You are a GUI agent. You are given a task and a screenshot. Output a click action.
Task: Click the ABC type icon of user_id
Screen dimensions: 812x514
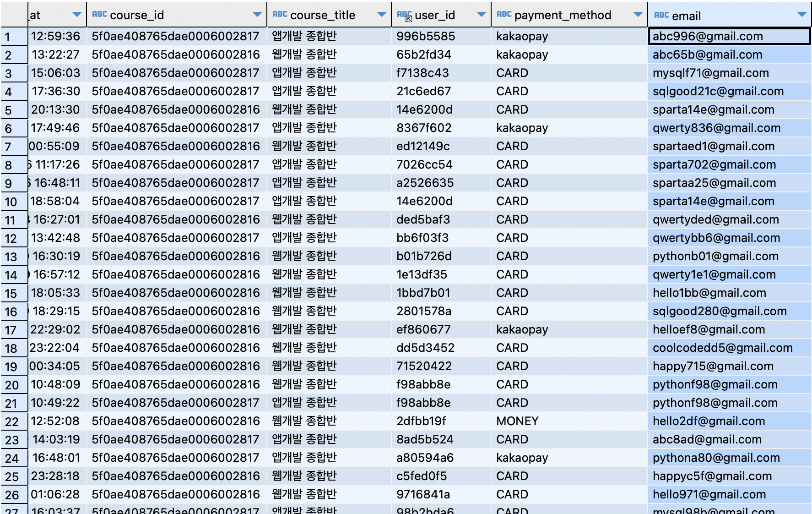(x=404, y=15)
